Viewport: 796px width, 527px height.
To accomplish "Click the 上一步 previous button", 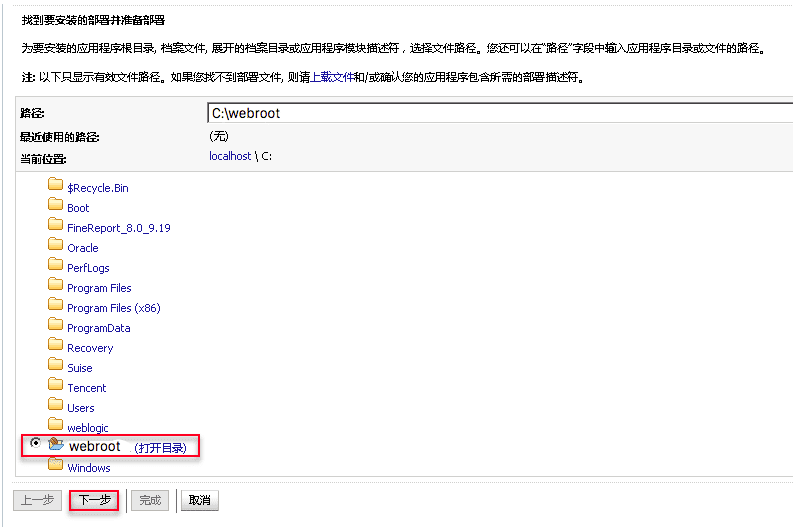I will click(38, 500).
